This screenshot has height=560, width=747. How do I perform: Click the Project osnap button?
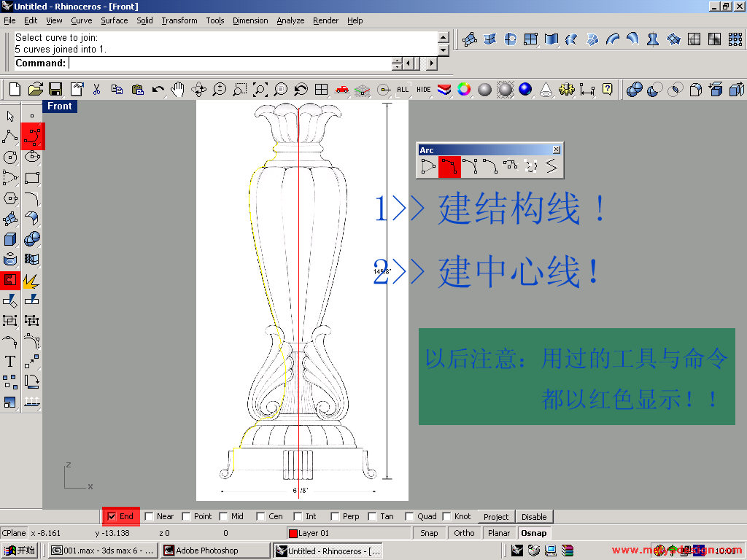[x=496, y=516]
